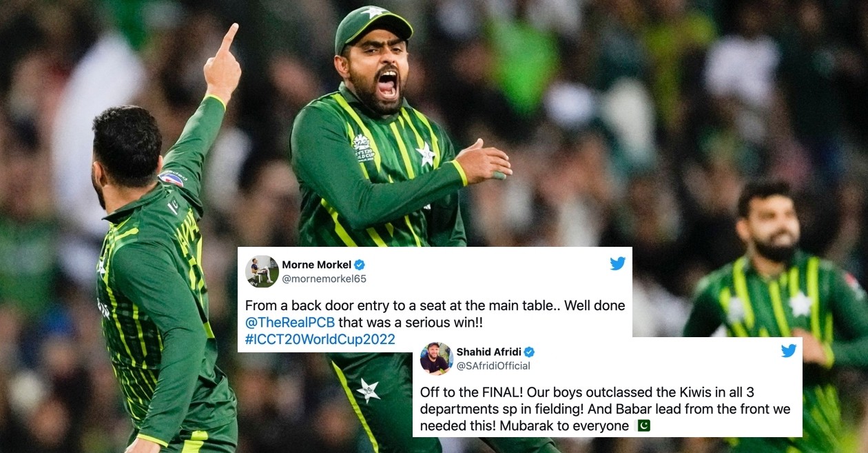This screenshot has width=868, height=453.
Task: Open Morne Morkel's profile avatar
Action: pos(262,271)
